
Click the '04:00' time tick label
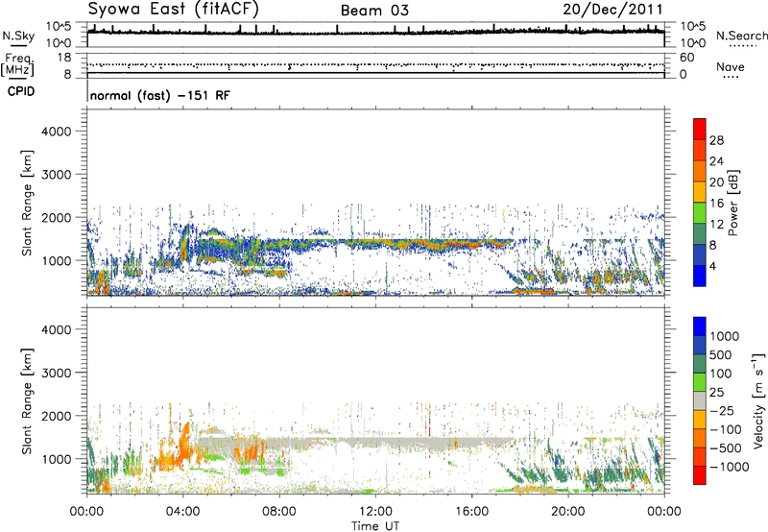coord(182,512)
